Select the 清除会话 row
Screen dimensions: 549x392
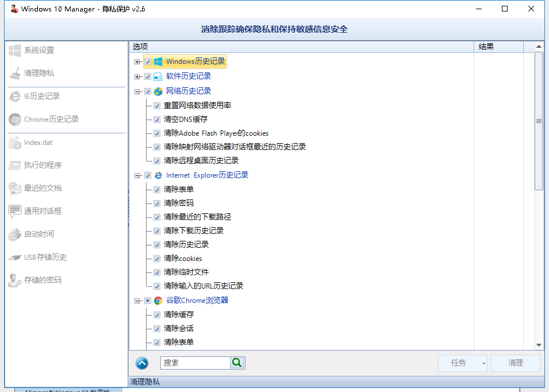179,329
